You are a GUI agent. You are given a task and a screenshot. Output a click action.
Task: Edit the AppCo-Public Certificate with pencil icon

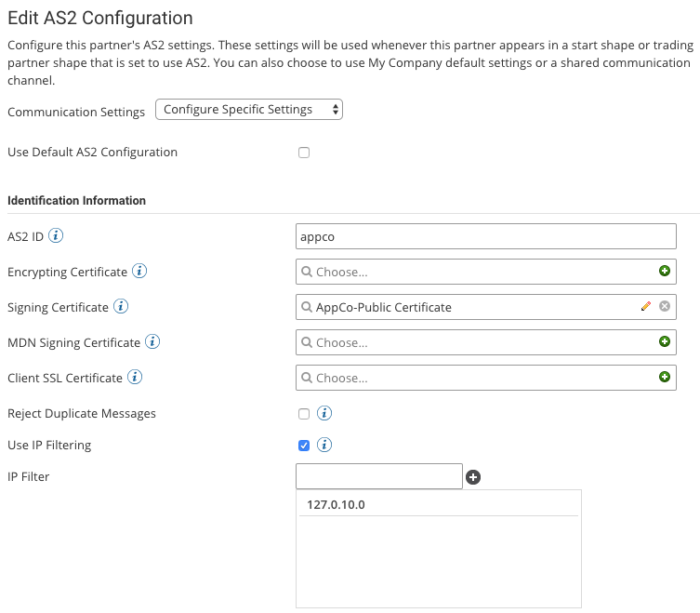pyautogui.click(x=646, y=307)
